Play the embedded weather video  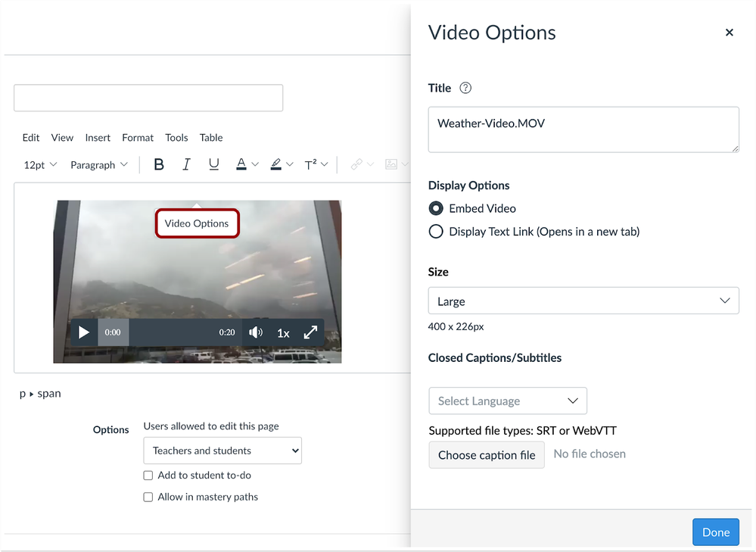tap(84, 332)
